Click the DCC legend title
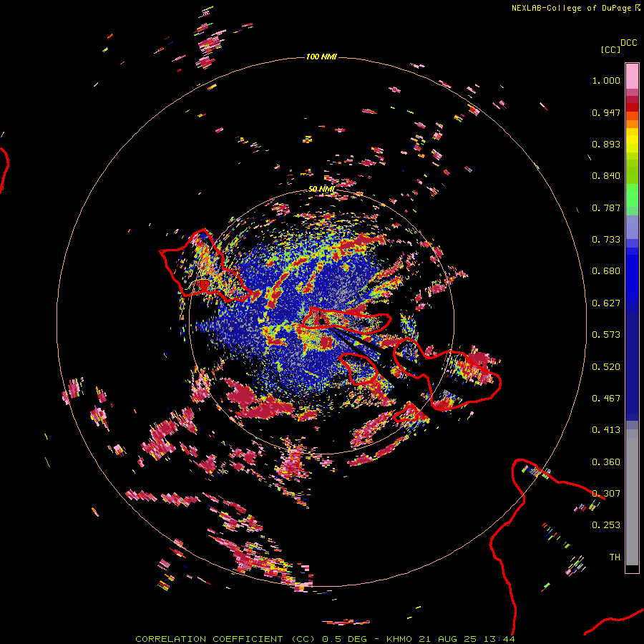The height and width of the screenshot is (644, 644). tap(628, 43)
